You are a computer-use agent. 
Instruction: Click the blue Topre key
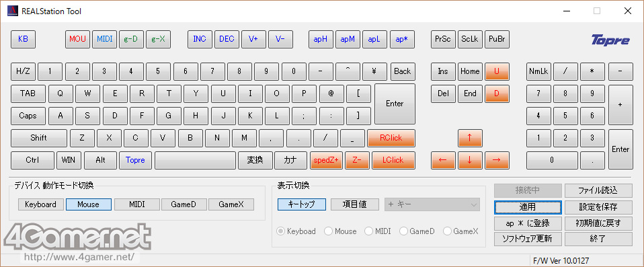point(135,160)
